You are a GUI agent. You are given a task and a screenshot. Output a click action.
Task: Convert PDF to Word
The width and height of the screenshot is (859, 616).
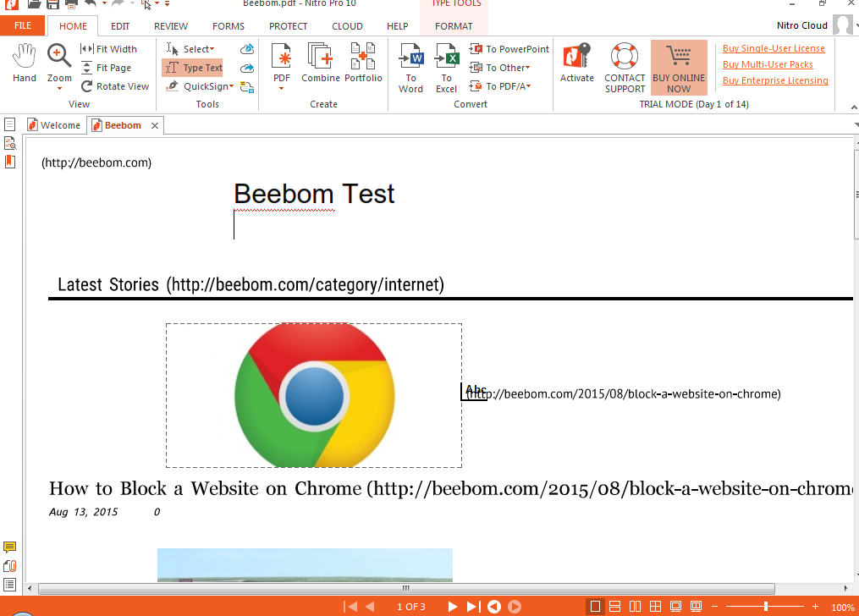pos(410,69)
